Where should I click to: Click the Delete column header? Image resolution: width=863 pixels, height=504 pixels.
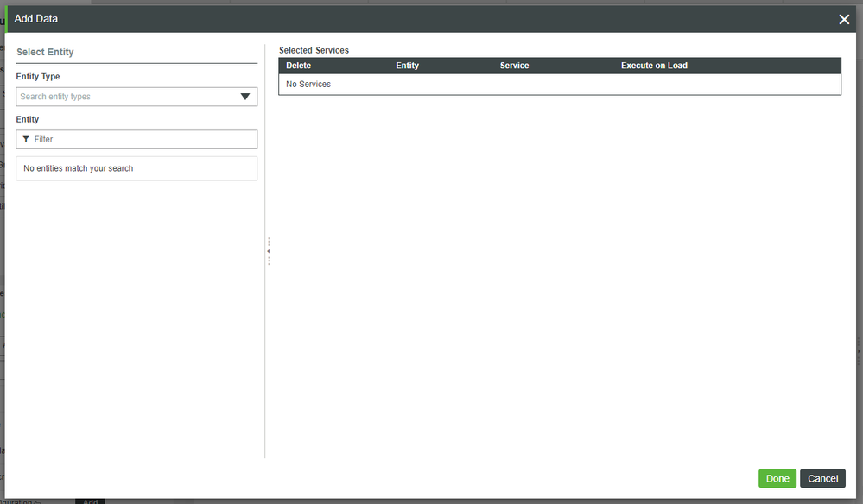pyautogui.click(x=298, y=66)
